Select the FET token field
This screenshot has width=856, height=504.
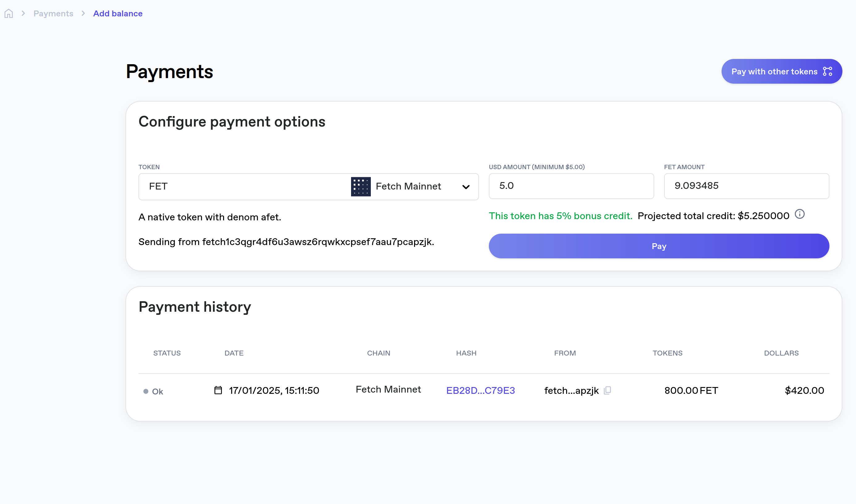238,186
